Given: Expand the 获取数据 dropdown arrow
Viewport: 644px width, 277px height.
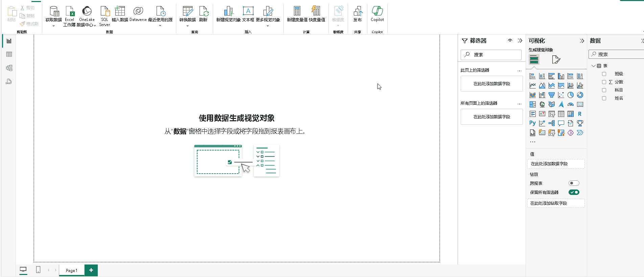Looking at the screenshot, I should [54, 26].
